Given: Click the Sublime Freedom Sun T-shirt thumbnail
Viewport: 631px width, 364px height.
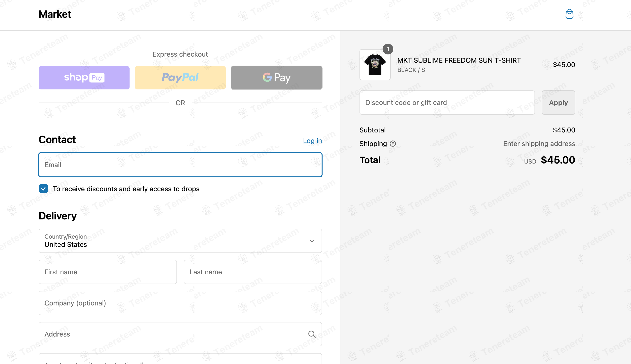Looking at the screenshot, I should (375, 64).
